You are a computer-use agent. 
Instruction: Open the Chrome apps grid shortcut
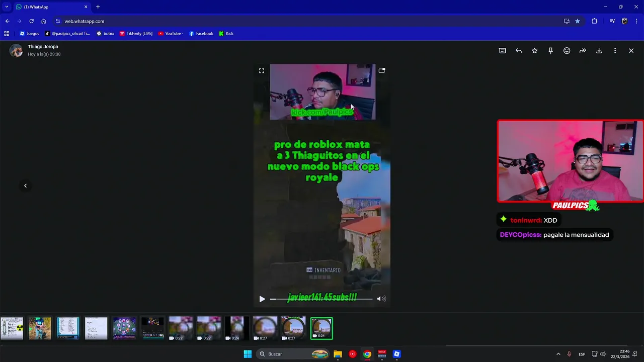(x=7, y=34)
